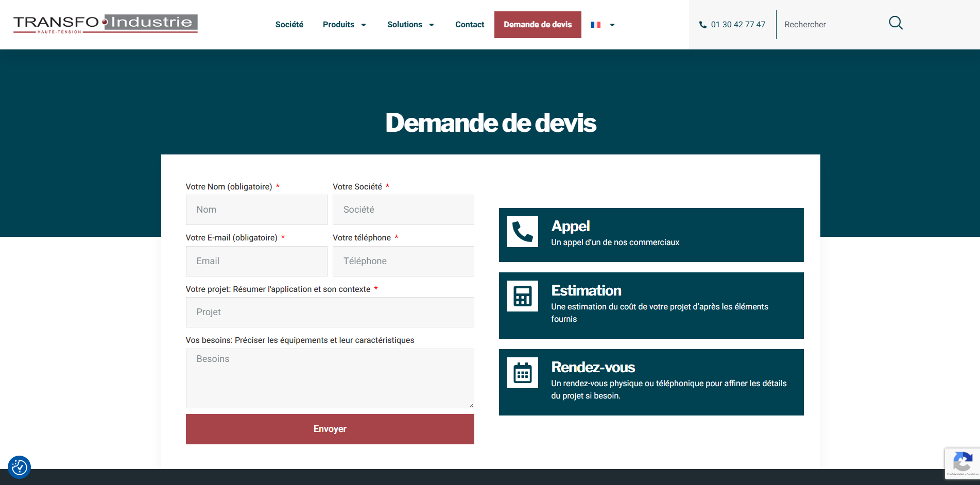980x485 pixels.
Task: Click the Besoins text area
Action: (330, 378)
